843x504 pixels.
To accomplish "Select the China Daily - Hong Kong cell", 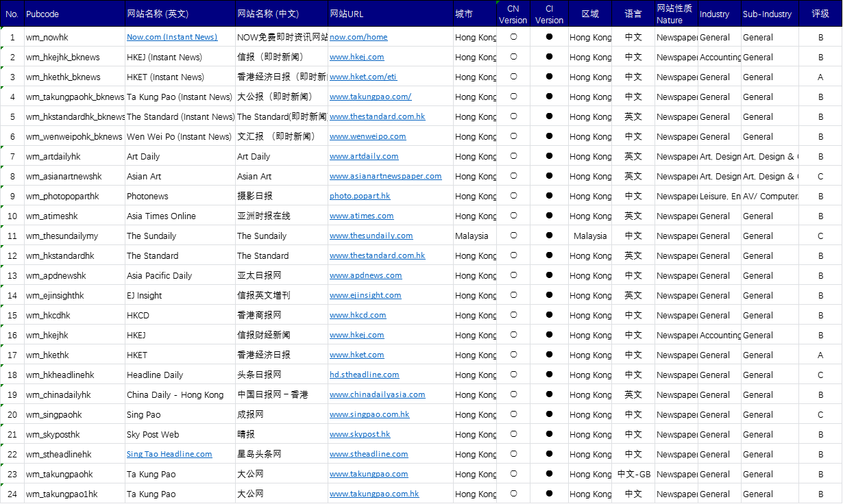I will [180, 394].
